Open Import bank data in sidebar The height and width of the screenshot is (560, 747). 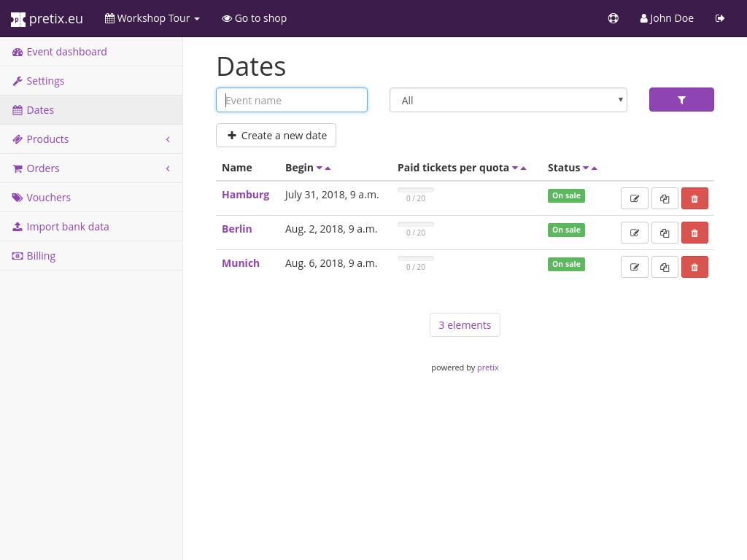[x=91, y=227]
